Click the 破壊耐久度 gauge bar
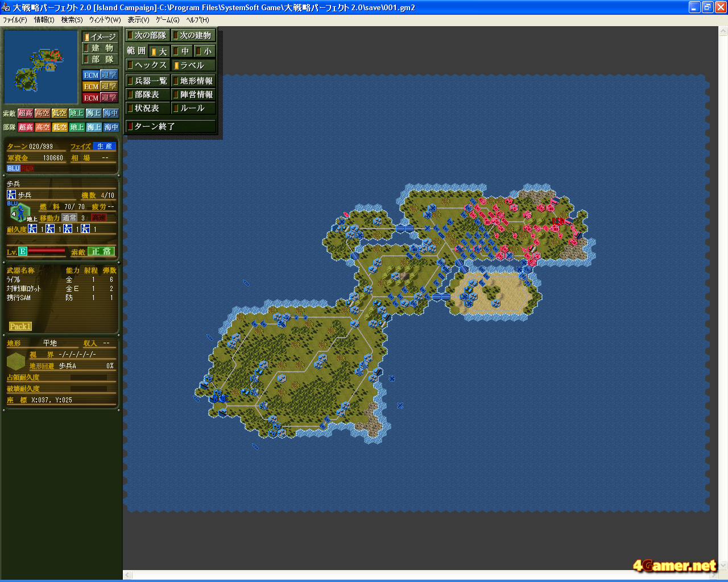Image resolution: width=728 pixels, height=582 pixels. coord(89,389)
